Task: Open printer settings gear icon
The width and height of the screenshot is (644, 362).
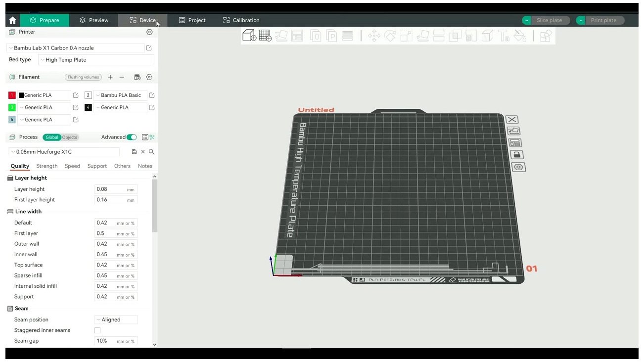Action: point(149,32)
